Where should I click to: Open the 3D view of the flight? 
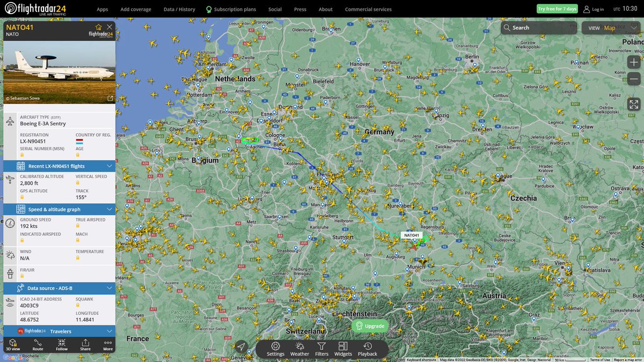pyautogui.click(x=13, y=345)
